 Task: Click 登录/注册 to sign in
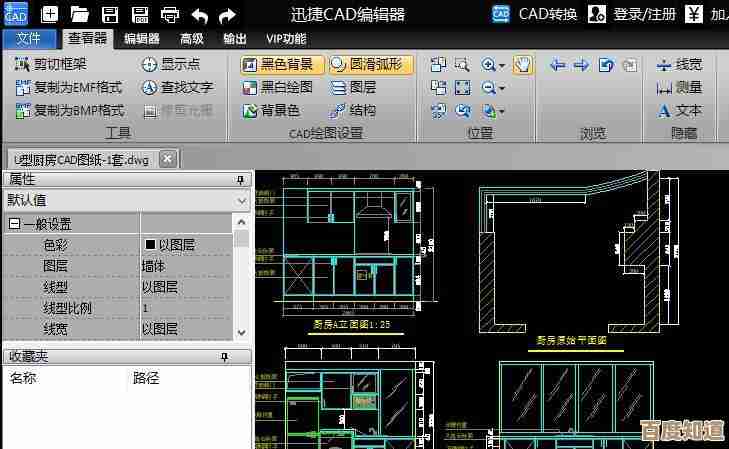point(631,14)
